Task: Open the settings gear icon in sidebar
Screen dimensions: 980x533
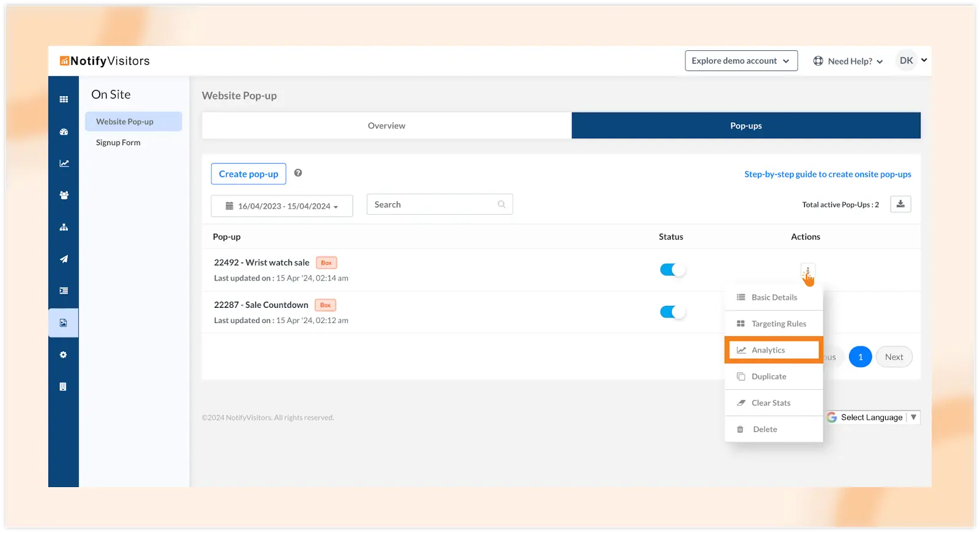Action: 64,355
